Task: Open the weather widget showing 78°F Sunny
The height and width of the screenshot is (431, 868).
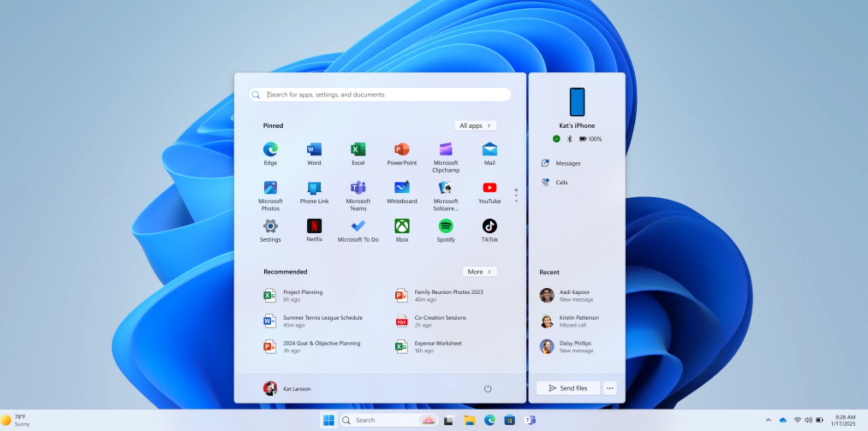Action: click(x=16, y=420)
